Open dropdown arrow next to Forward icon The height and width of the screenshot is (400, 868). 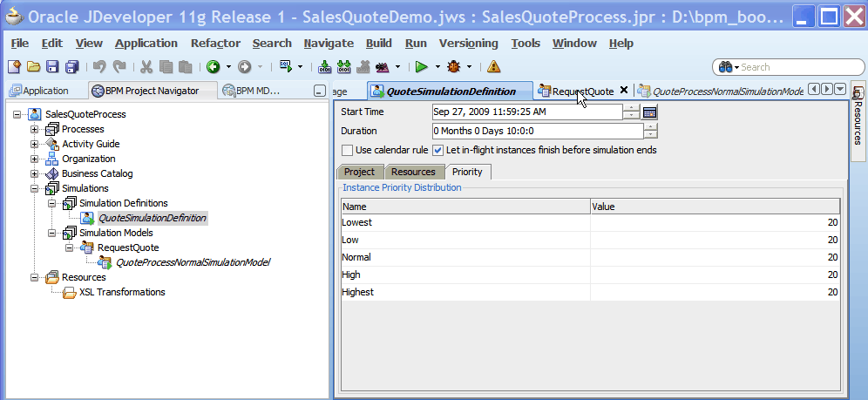point(260,67)
